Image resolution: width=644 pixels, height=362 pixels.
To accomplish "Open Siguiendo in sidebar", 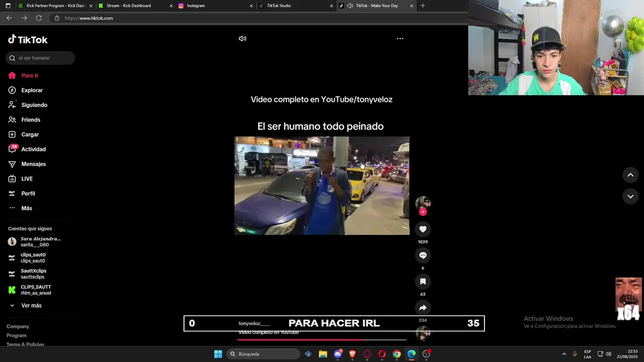I will click(x=28, y=105).
